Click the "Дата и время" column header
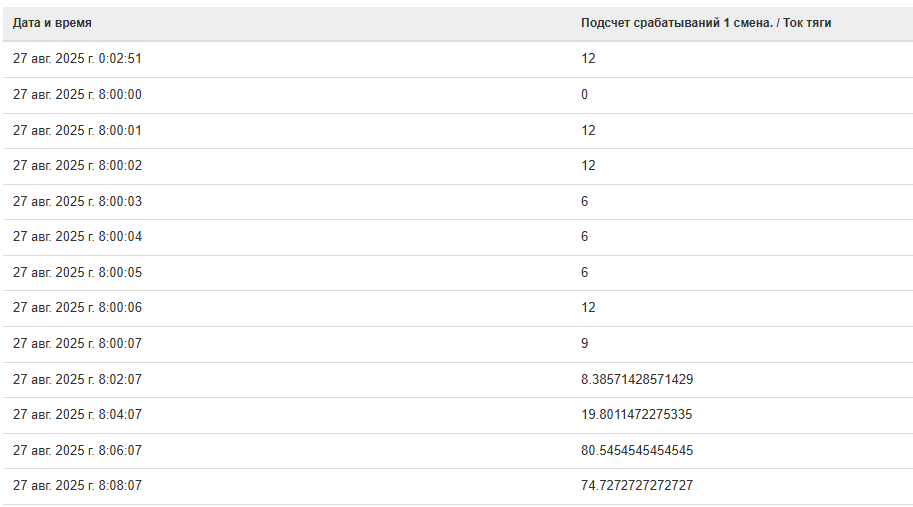Screen dimensions: 913x507 (52, 23)
